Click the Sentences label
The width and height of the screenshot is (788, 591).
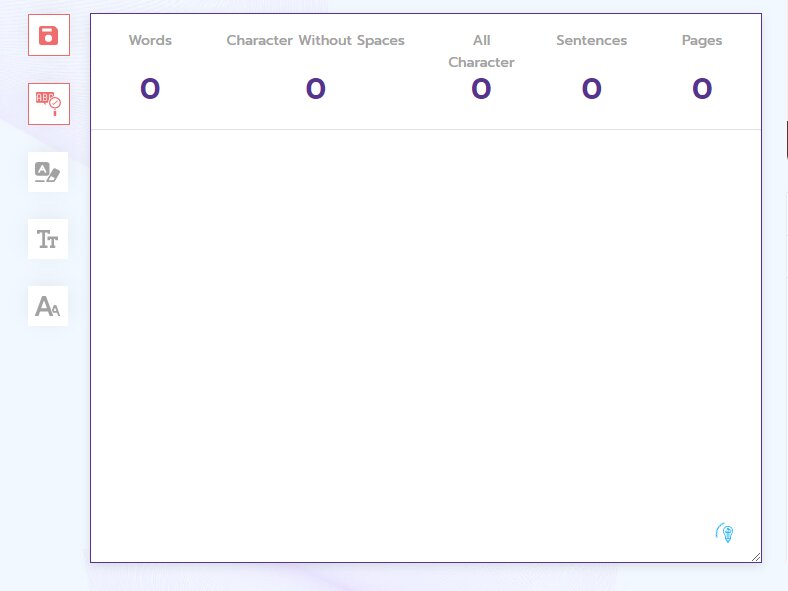pyautogui.click(x=591, y=41)
